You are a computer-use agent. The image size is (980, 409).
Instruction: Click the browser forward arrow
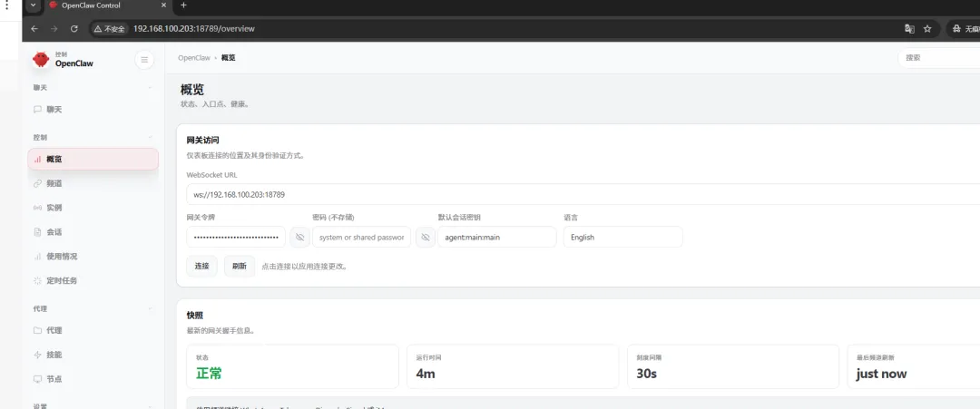(x=54, y=29)
